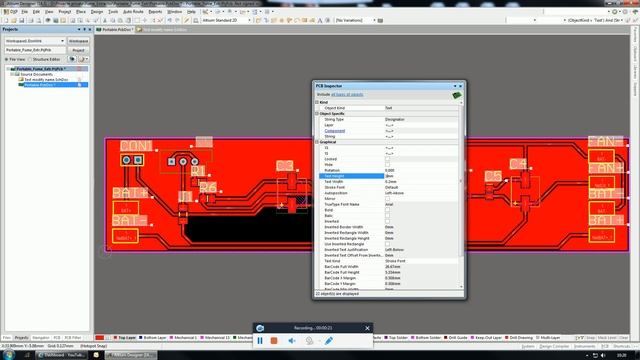Select the pencil cross-probe toolbar icon
Screen dimensions: 640x360
point(187,20)
